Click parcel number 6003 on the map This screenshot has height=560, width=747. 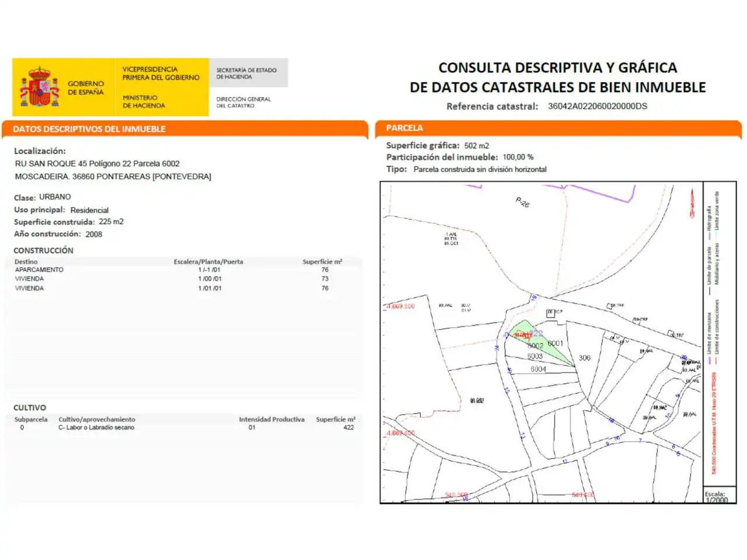tap(535, 356)
